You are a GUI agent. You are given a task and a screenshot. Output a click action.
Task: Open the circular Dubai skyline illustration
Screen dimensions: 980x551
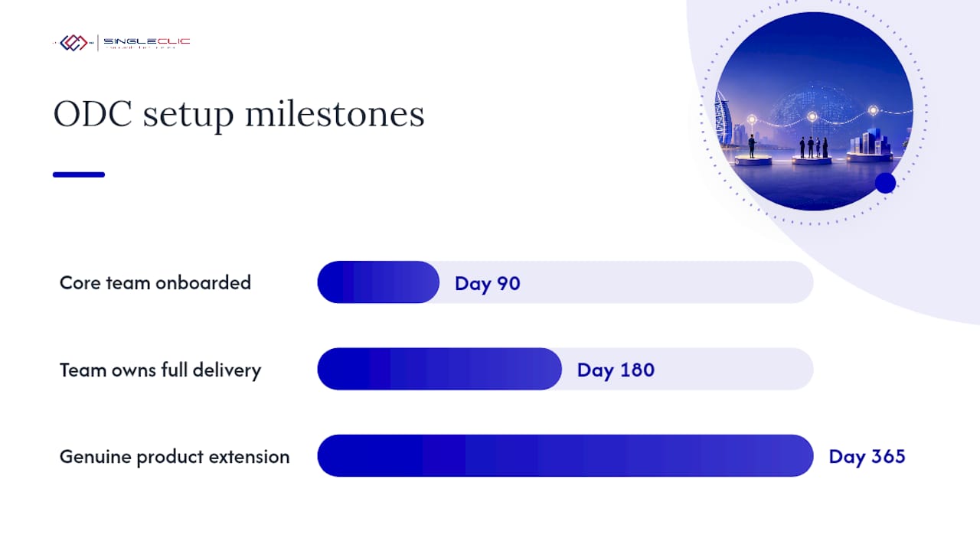tap(814, 111)
